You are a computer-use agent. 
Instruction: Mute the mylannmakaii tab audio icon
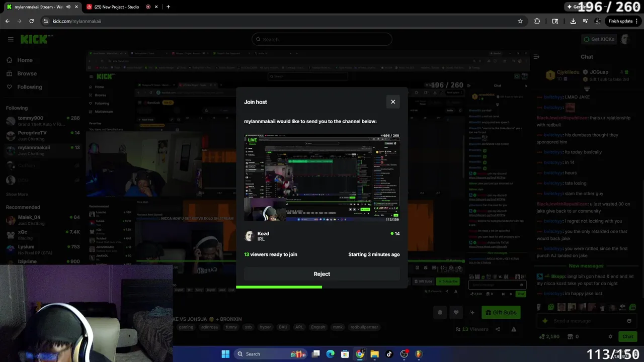click(68, 7)
